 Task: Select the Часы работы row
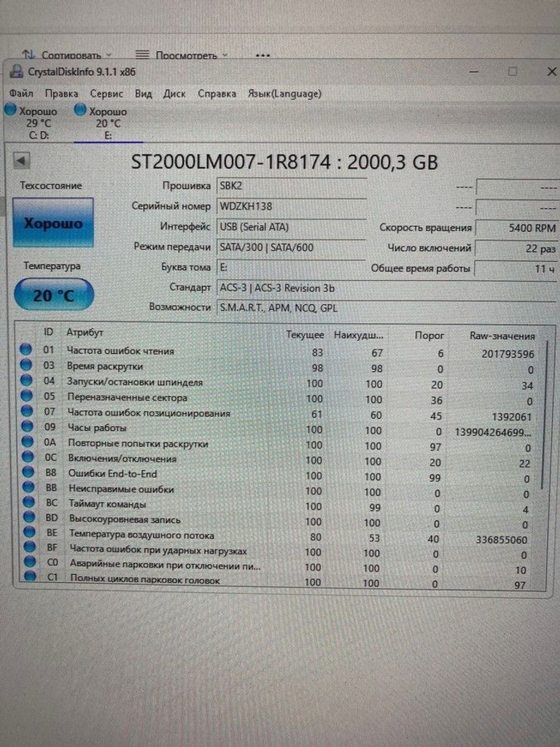278,429
